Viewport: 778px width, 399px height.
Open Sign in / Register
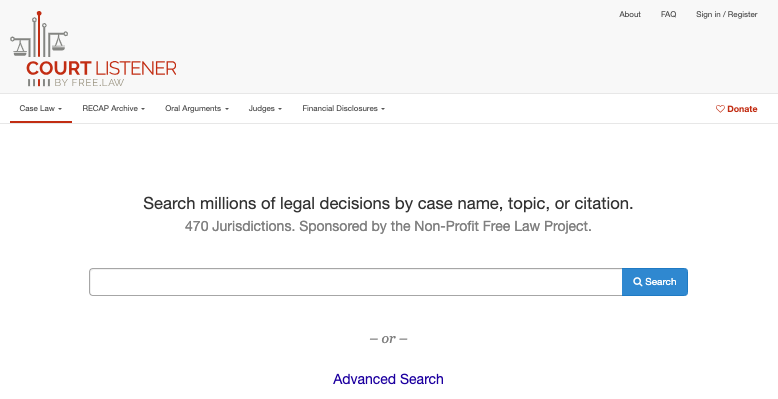coord(726,14)
